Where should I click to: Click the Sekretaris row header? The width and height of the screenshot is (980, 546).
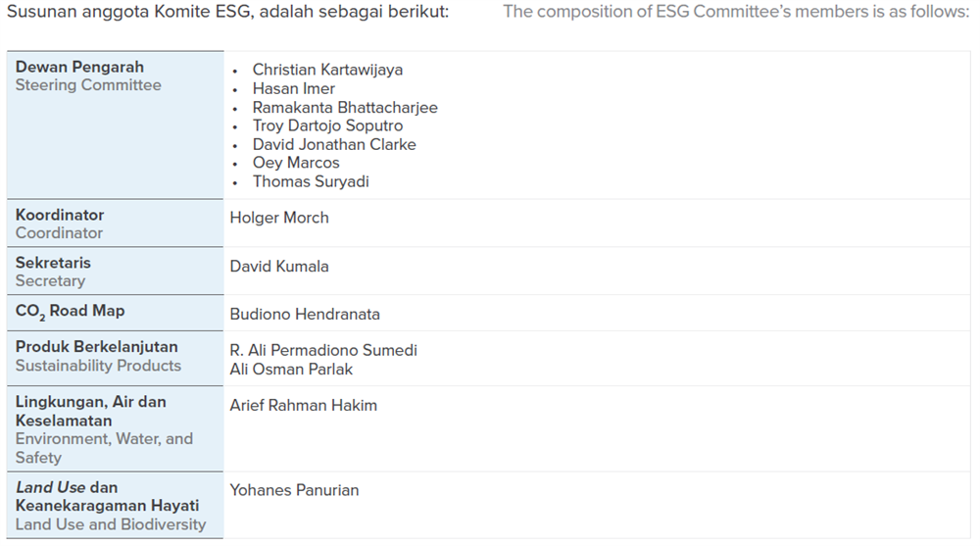point(115,272)
